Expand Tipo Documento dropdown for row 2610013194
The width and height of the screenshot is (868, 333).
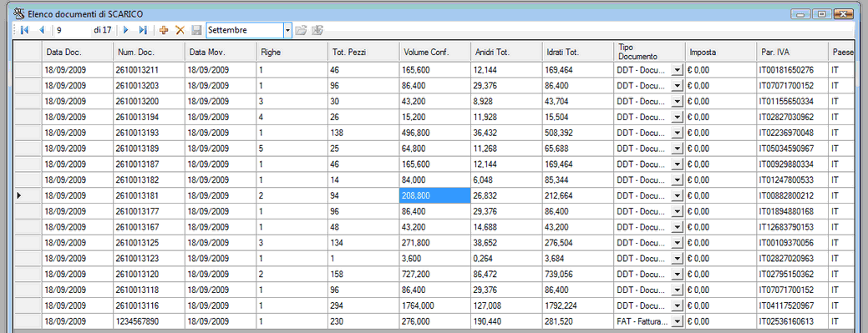click(677, 118)
